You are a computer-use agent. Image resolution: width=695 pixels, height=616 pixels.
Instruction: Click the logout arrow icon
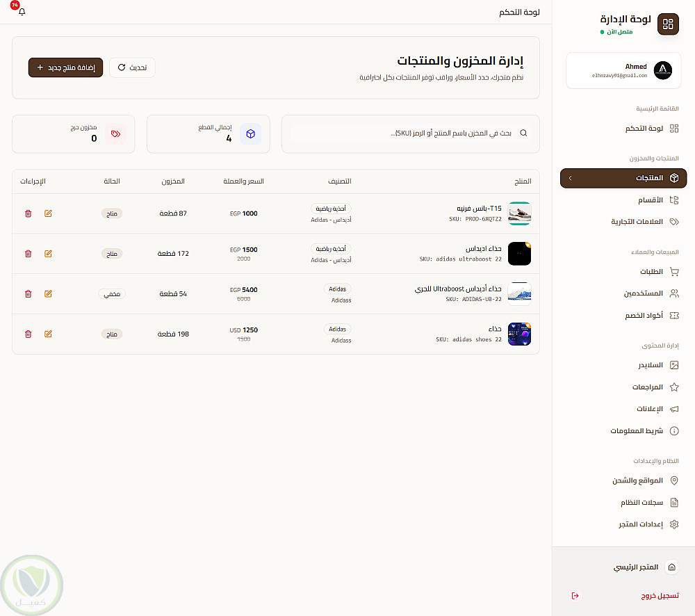pos(575,596)
